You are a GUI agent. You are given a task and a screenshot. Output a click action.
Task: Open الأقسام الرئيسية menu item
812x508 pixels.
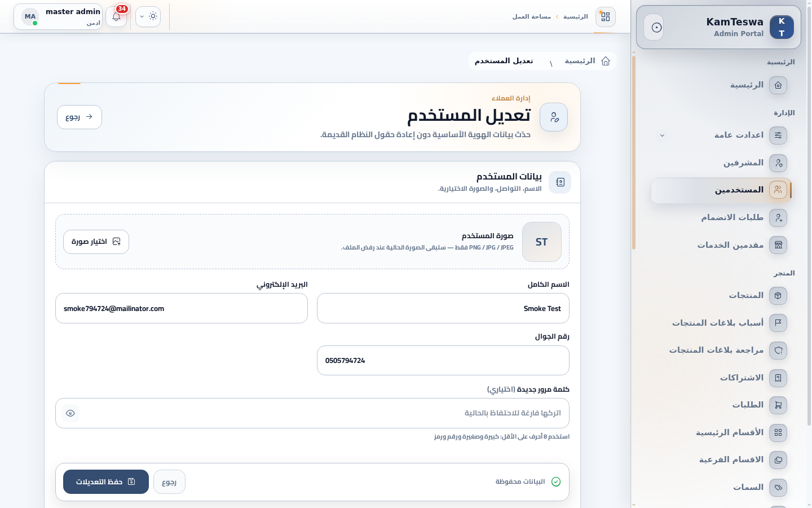point(721,433)
